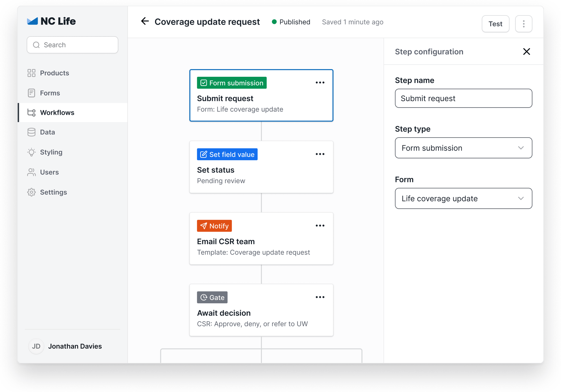Open options menu on Submit request step
Image resolution: width=561 pixels, height=392 pixels.
point(320,82)
